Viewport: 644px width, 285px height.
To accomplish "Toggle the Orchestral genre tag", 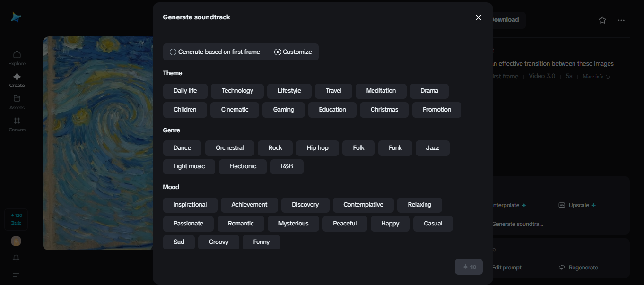I will click(229, 148).
